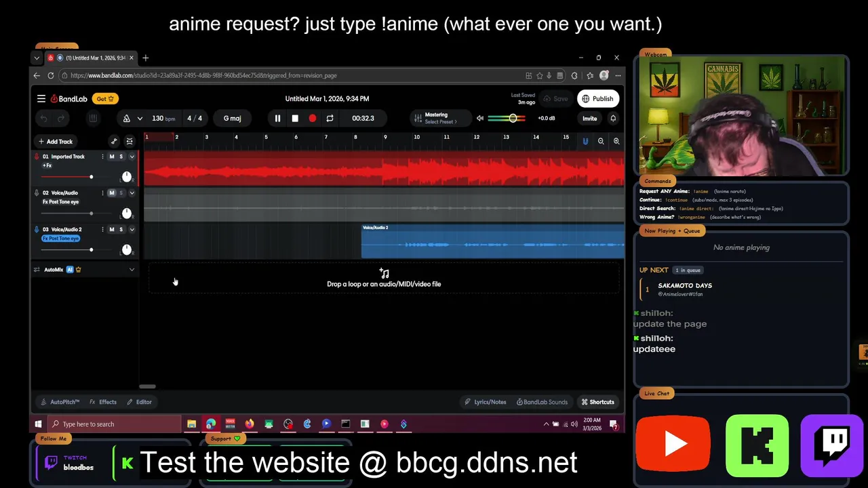Open the BandLab Sounds tab
The image size is (868, 488).
point(542,402)
